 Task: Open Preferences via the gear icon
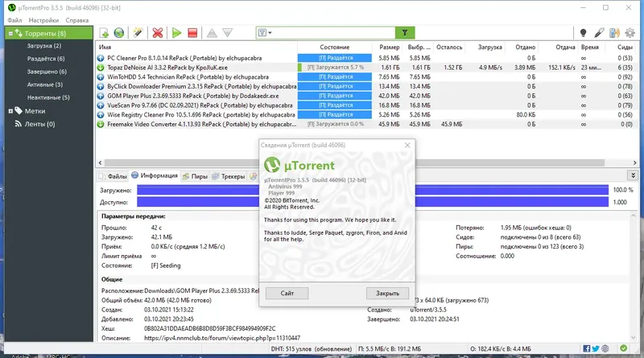630,33
